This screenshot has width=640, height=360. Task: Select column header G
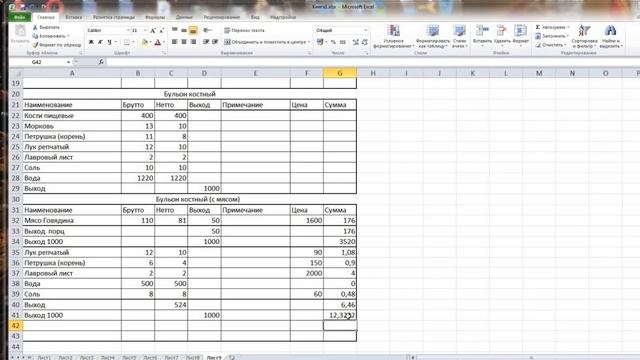click(340, 73)
